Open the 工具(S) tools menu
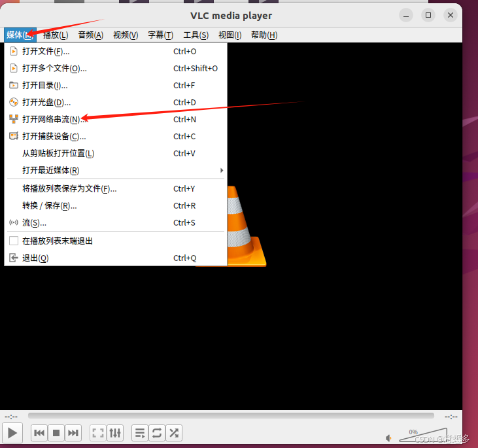 pos(196,35)
